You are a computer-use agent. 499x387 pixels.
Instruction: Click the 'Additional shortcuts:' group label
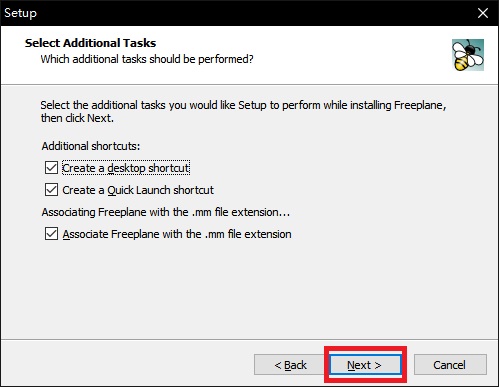pos(91,146)
